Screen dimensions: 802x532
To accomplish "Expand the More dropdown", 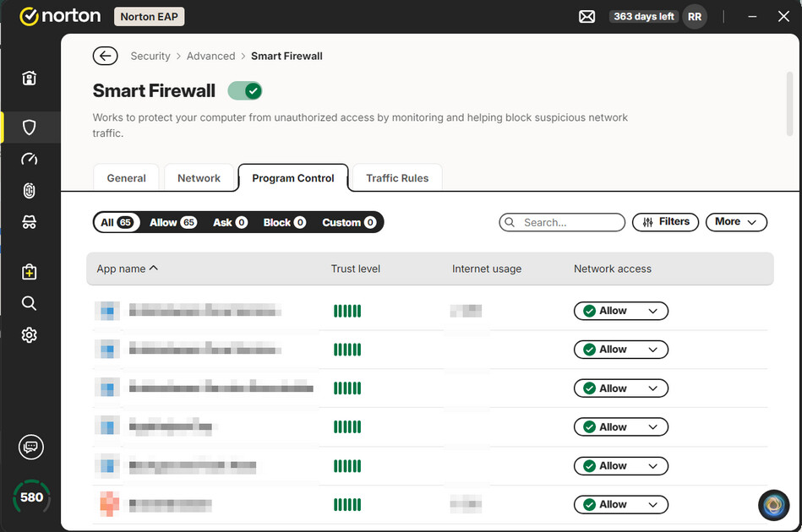I will point(736,222).
